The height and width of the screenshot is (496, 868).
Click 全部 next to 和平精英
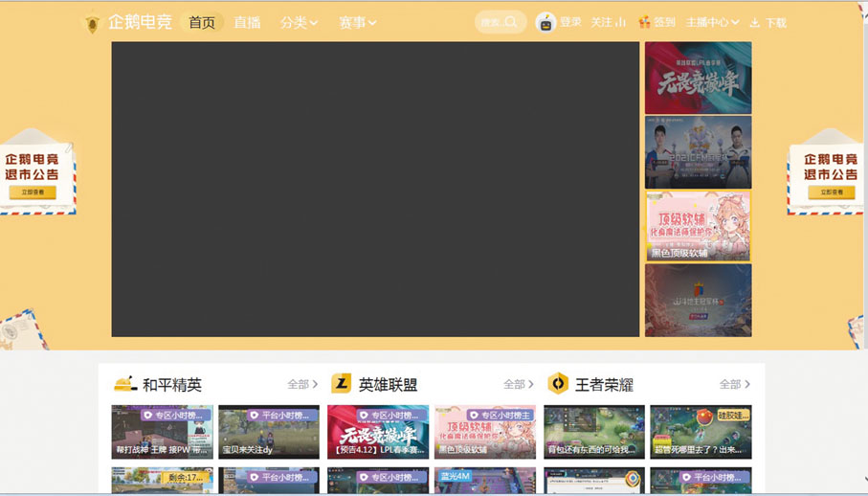302,384
